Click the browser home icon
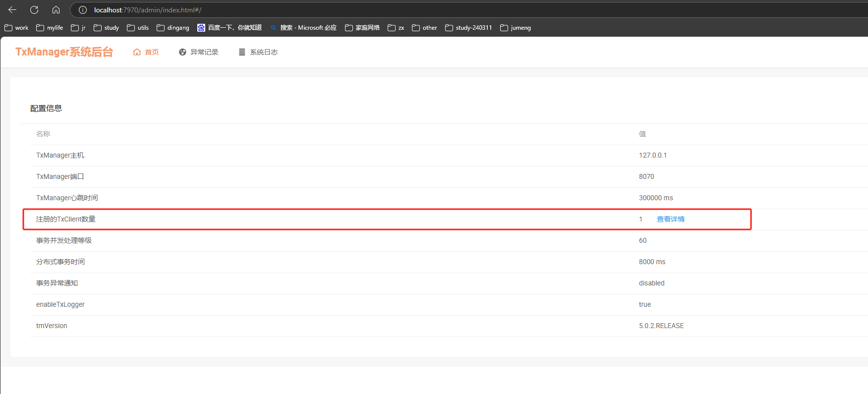The image size is (868, 394). point(56,10)
